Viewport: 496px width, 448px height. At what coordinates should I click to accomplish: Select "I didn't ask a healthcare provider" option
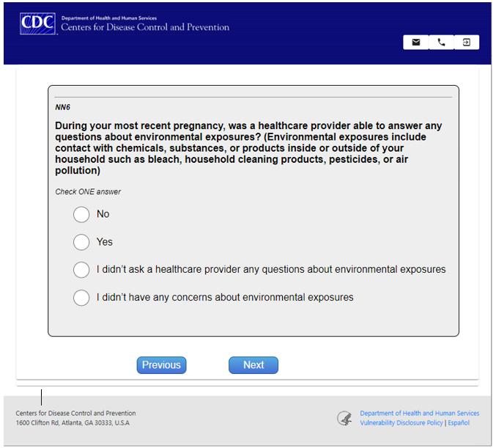tap(81, 270)
